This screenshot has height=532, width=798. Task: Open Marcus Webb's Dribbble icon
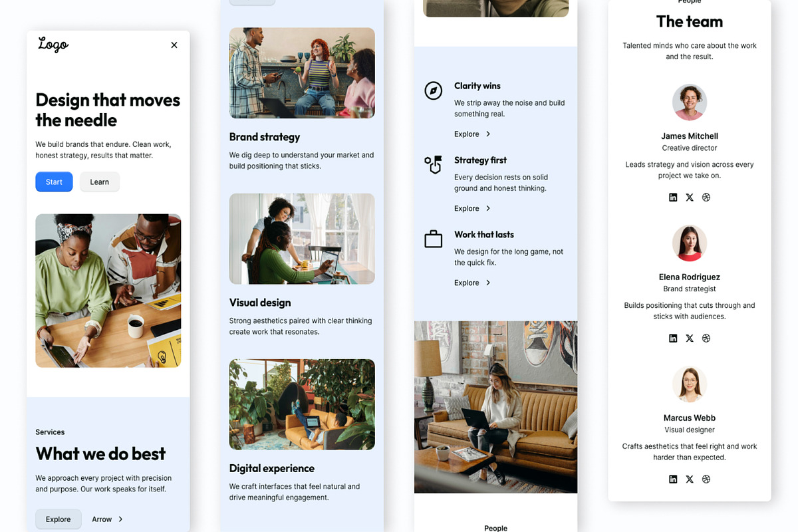[x=706, y=479]
